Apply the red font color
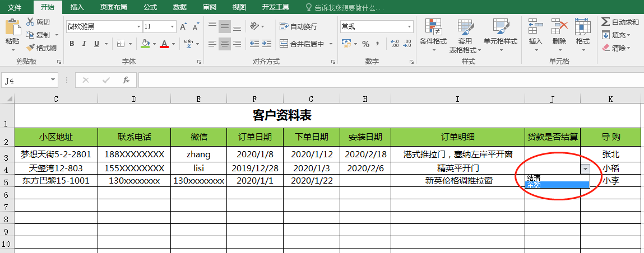Screen dimensions: 644x253 tap(164, 44)
